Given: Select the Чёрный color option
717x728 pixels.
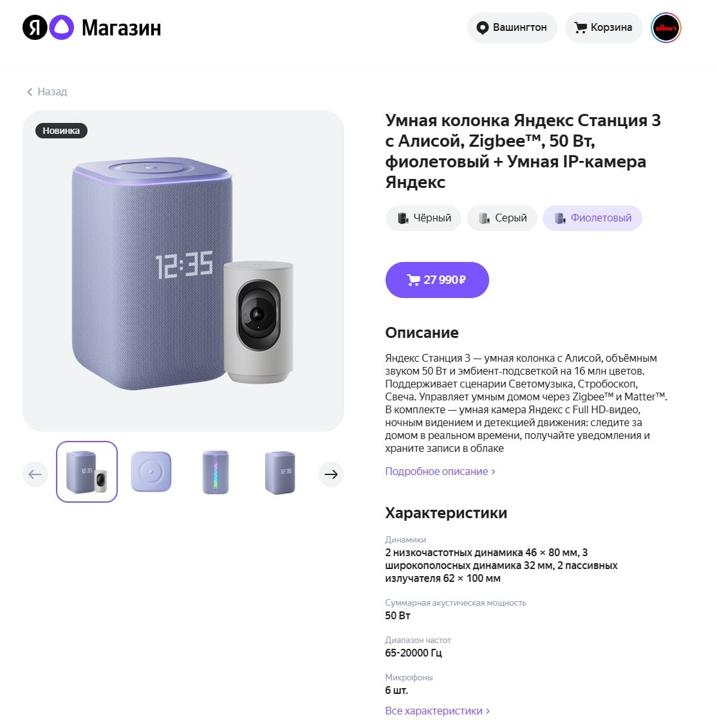Looking at the screenshot, I should (x=423, y=218).
